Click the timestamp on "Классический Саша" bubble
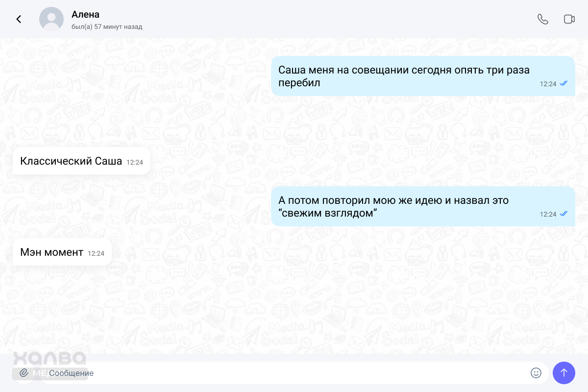588x392 pixels. [135, 162]
